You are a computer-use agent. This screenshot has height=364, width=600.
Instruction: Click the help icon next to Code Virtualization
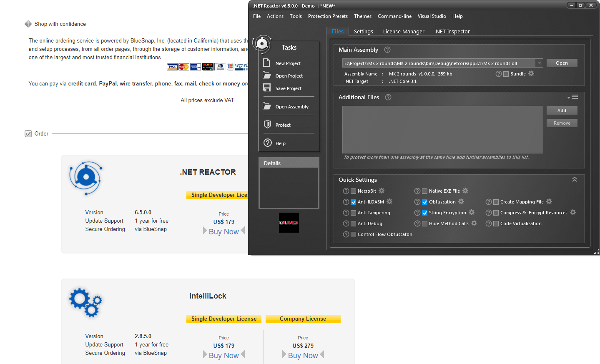(489, 223)
